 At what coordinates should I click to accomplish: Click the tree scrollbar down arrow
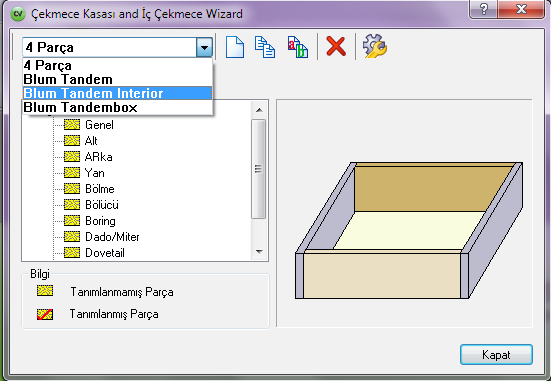click(x=259, y=251)
